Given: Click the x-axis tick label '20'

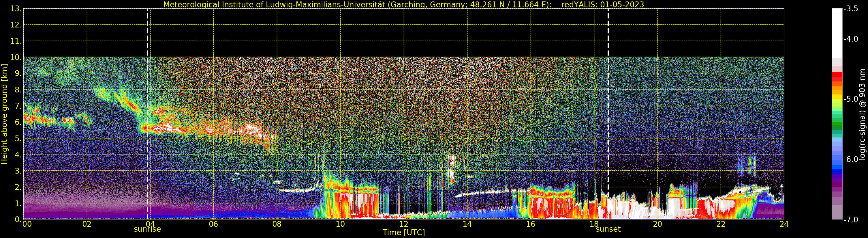Looking at the screenshot, I should [657, 224].
